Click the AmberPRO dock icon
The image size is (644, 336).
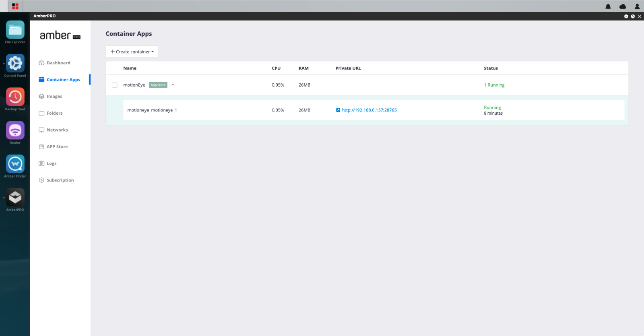pyautogui.click(x=15, y=198)
